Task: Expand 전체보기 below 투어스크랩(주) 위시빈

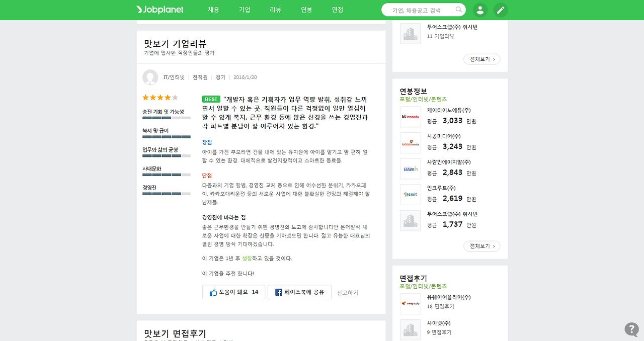Action: pyautogui.click(x=481, y=59)
